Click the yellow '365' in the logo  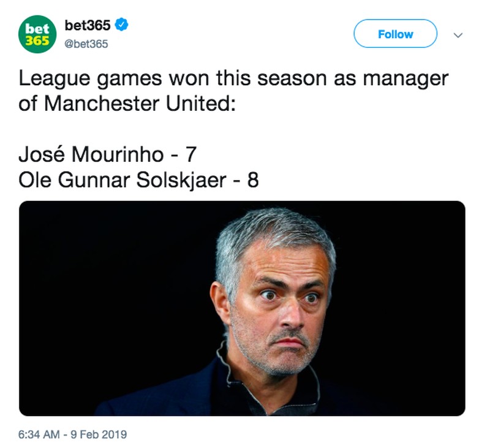[x=37, y=40]
